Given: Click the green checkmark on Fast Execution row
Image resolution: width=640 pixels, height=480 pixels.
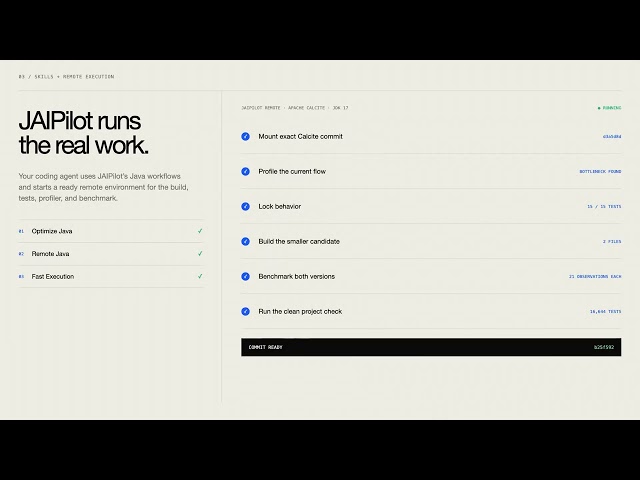Looking at the screenshot, I should 200,276.
